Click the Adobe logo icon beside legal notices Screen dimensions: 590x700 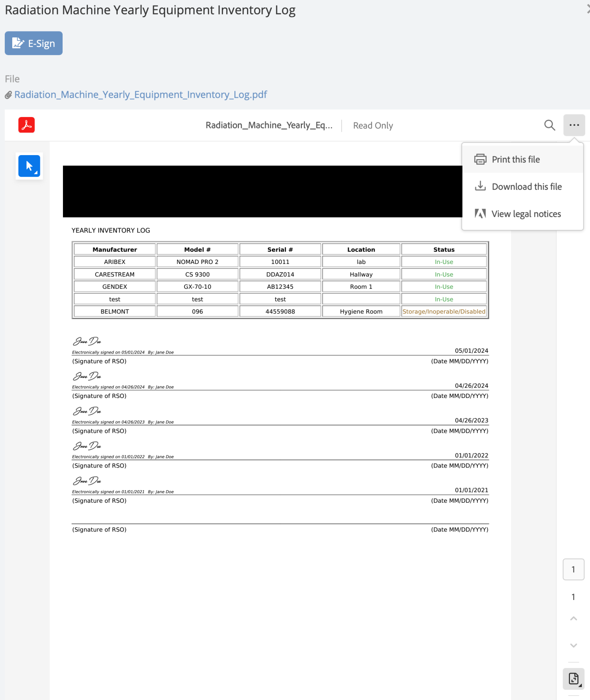point(480,214)
